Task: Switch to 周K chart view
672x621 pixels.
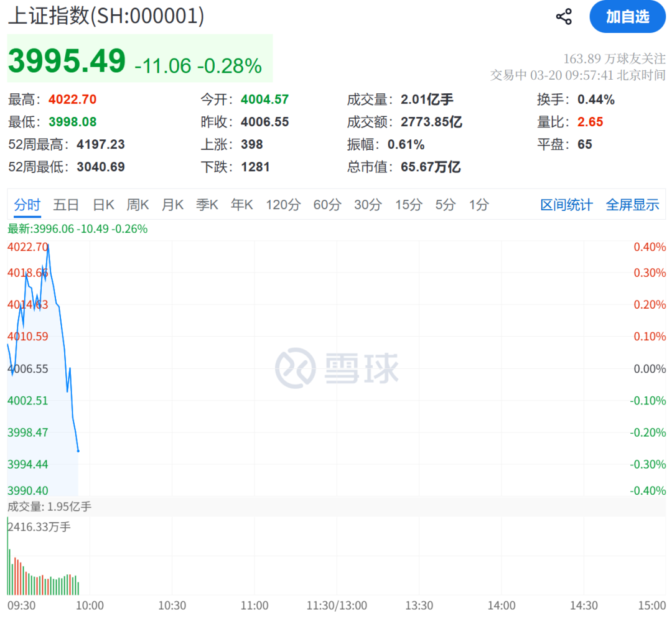Action: [138, 205]
